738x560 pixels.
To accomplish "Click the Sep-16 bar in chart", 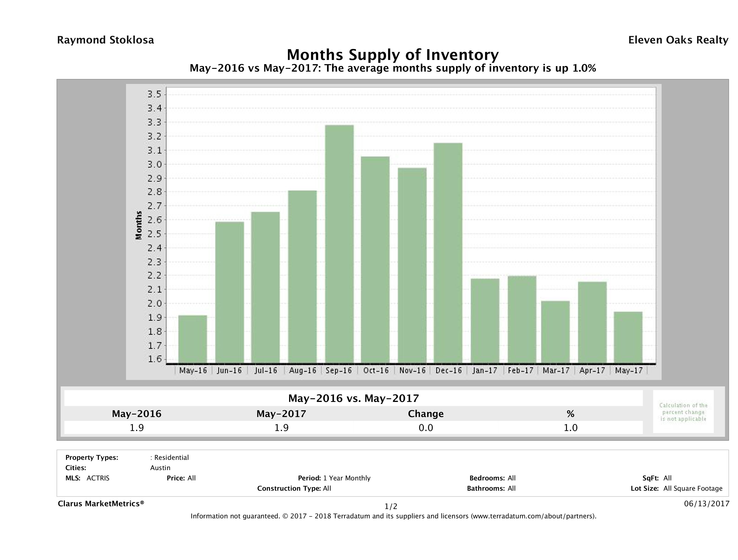I will point(339,244).
